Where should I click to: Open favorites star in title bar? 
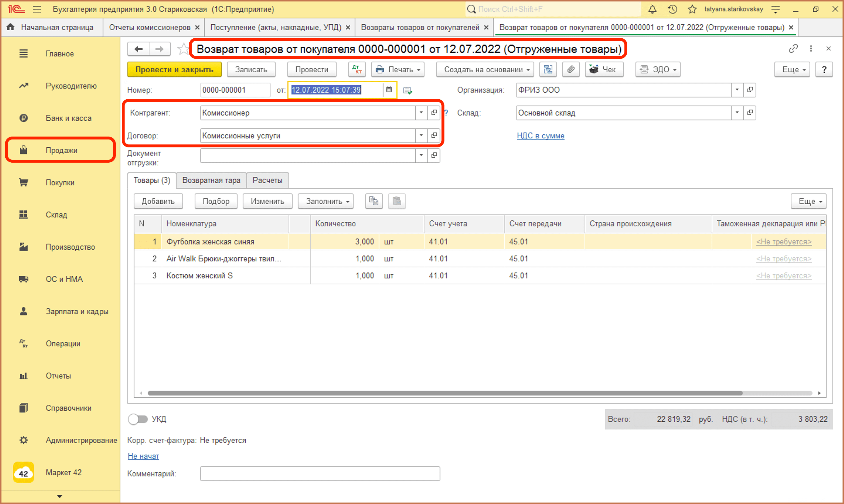point(692,9)
